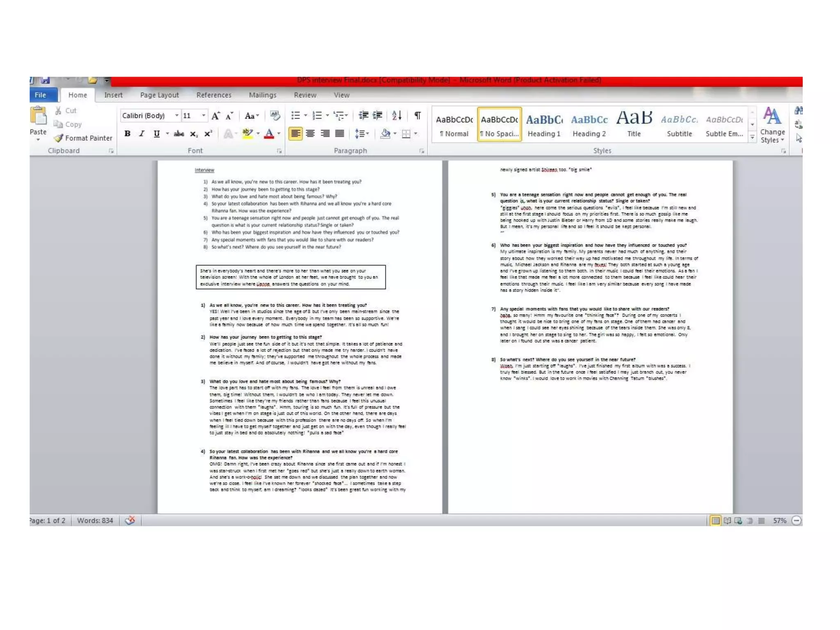Click the Sort A-Z icon
Image resolution: width=840 pixels, height=630 pixels.
[396, 116]
